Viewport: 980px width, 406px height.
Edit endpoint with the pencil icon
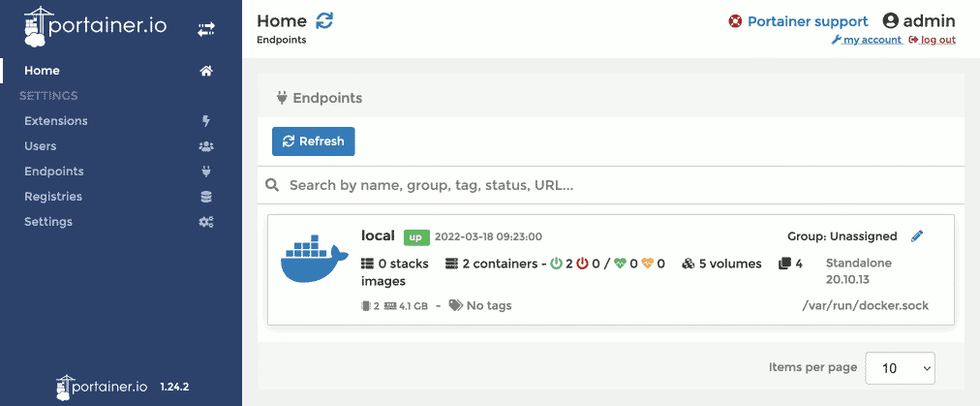(917, 235)
